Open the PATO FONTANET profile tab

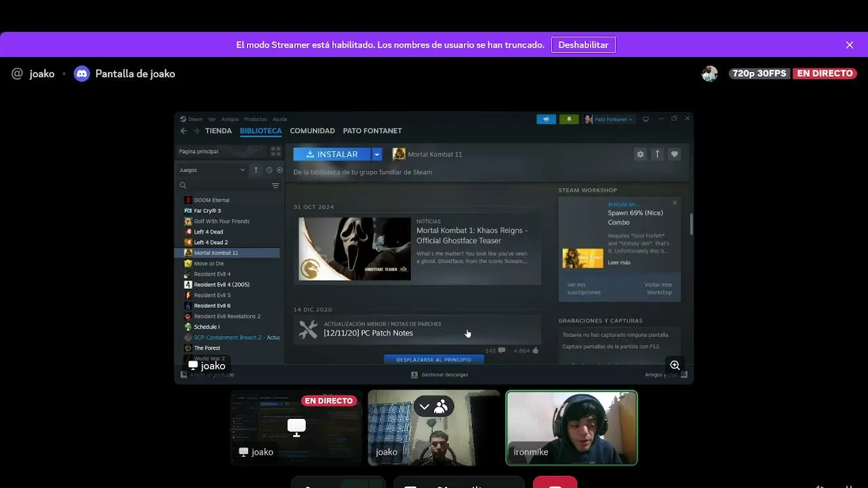pos(372,131)
